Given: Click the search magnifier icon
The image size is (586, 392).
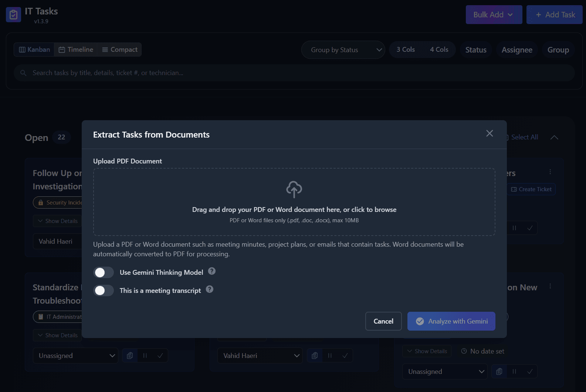Looking at the screenshot, I should [23, 73].
